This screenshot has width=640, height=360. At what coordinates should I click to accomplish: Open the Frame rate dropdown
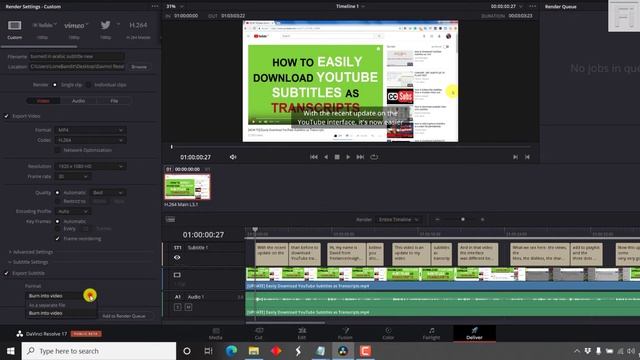coord(73,177)
